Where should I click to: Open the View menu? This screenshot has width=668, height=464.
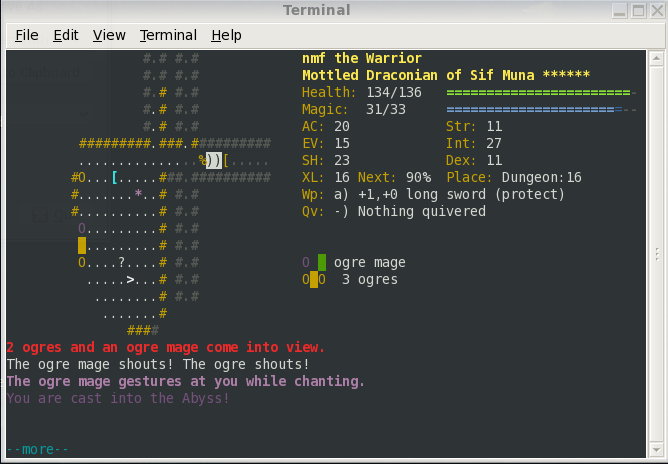[x=109, y=35]
